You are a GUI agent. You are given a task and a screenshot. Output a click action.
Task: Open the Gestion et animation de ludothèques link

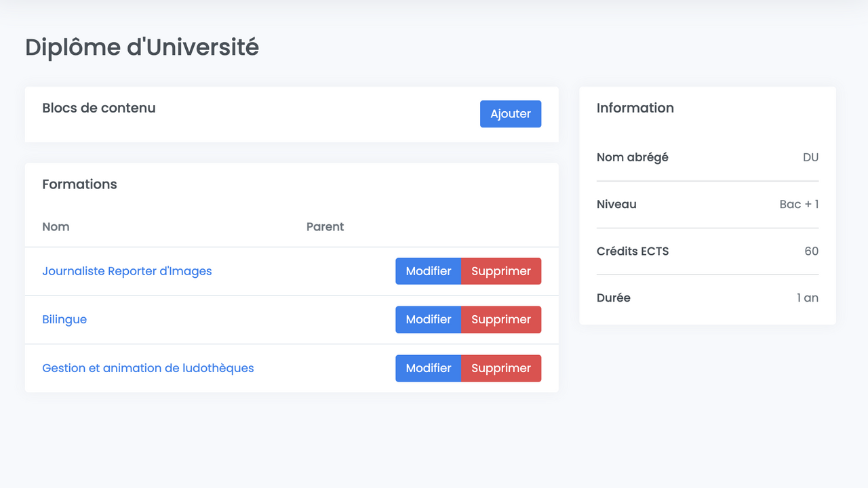click(148, 368)
